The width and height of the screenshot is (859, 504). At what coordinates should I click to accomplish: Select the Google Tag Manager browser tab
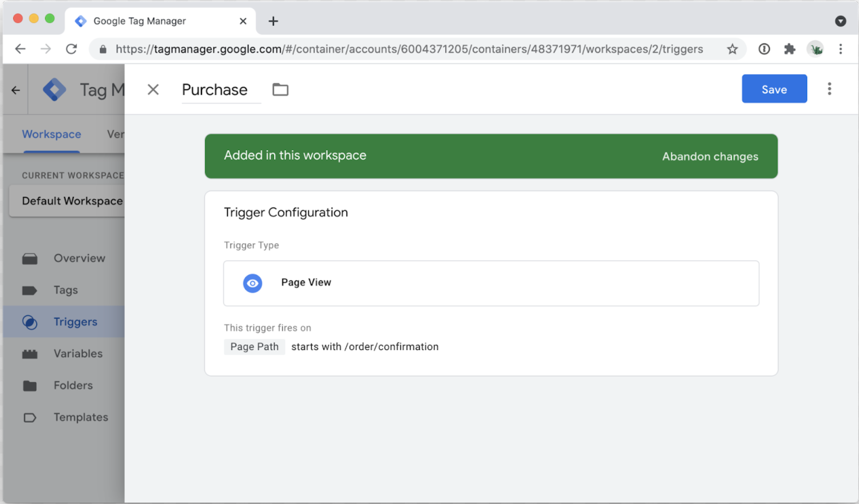click(160, 21)
